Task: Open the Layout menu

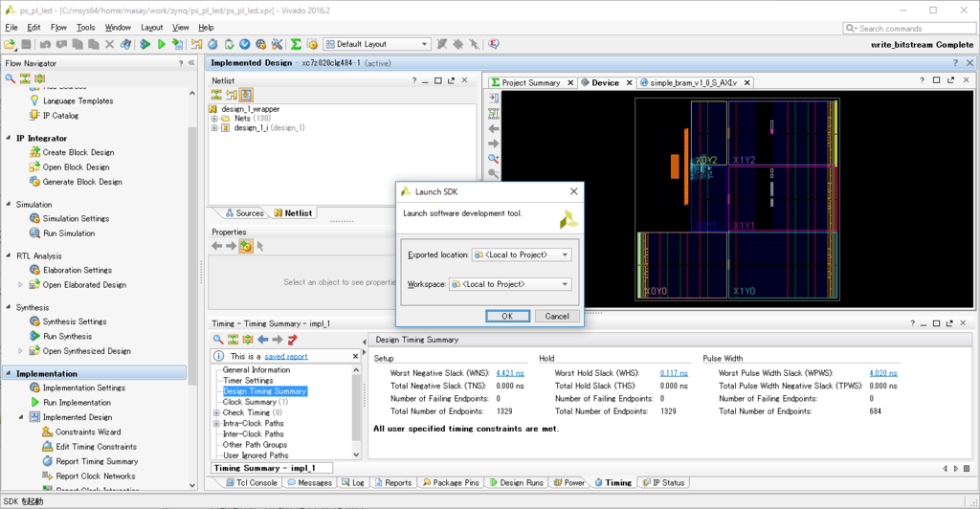Action: (151, 28)
